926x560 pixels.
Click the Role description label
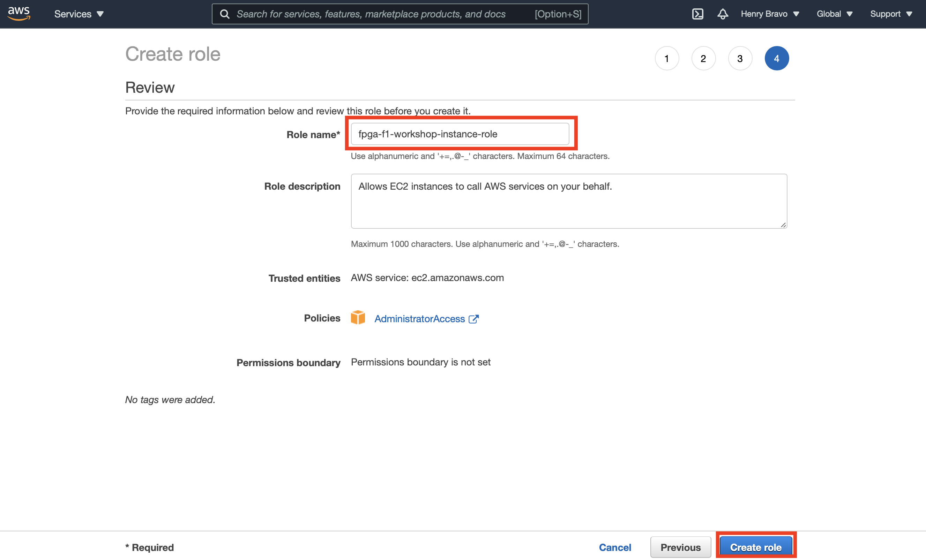[302, 186]
